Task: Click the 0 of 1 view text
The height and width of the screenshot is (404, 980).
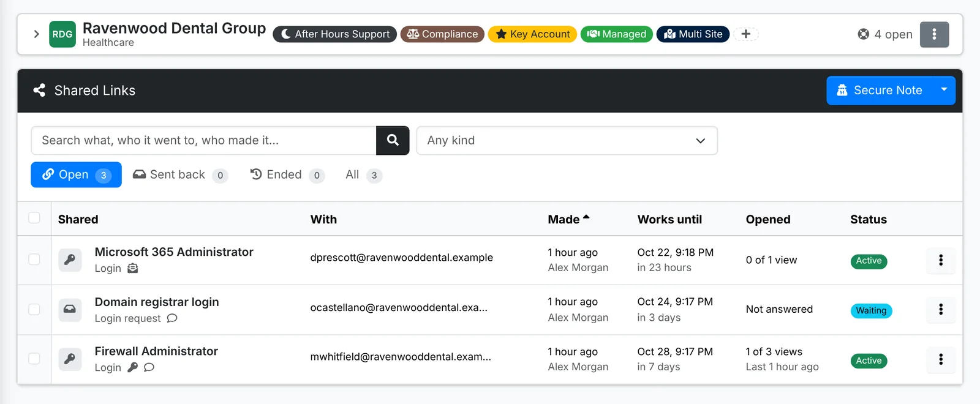Action: point(771,260)
